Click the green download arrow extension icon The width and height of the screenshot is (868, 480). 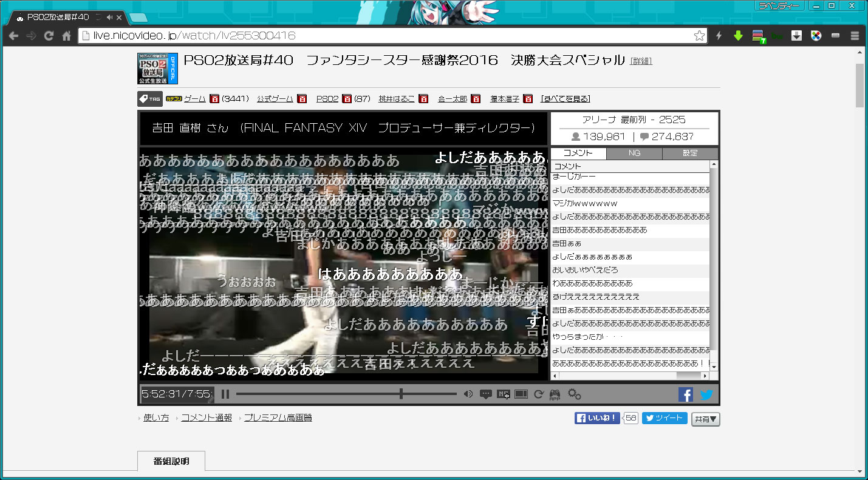(738, 36)
